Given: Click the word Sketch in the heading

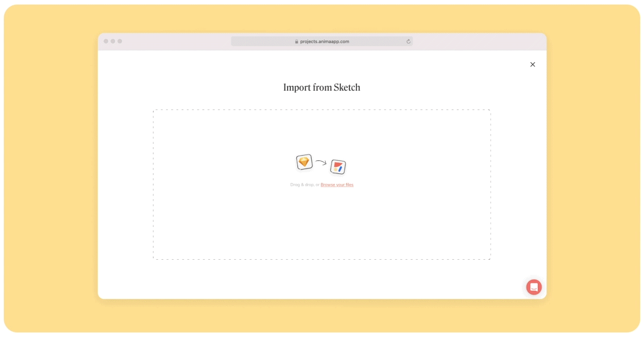Looking at the screenshot, I should pyautogui.click(x=347, y=87).
